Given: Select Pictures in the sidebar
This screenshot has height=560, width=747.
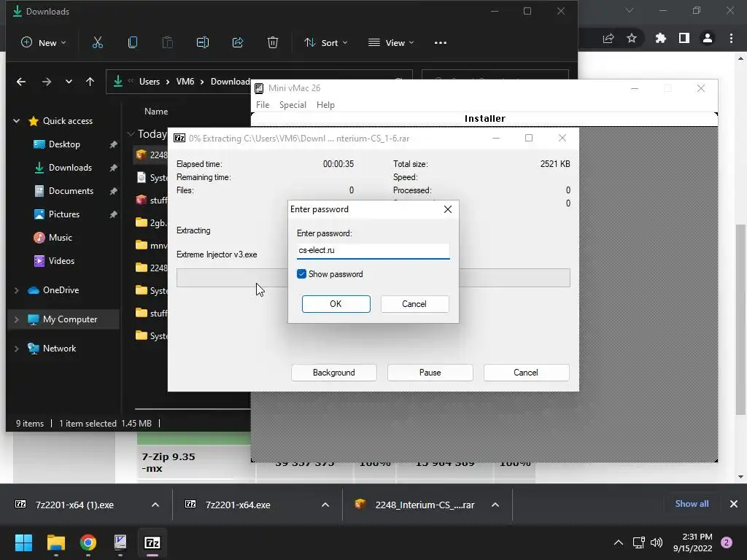Looking at the screenshot, I should [64, 214].
